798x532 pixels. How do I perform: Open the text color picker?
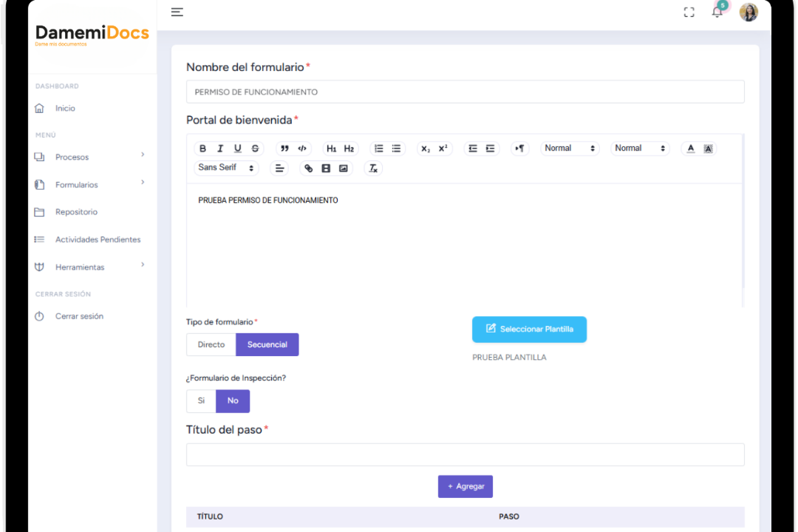click(x=691, y=149)
